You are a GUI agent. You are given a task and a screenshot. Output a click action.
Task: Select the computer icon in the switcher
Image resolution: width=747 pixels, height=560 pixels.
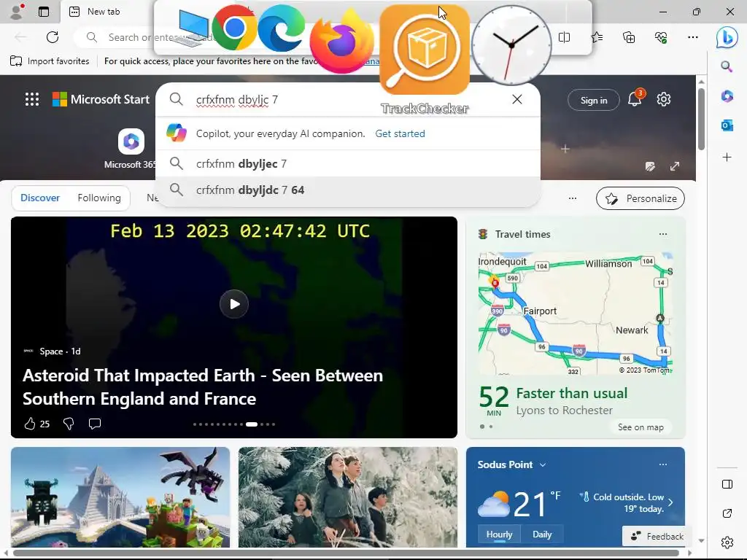[191, 28]
